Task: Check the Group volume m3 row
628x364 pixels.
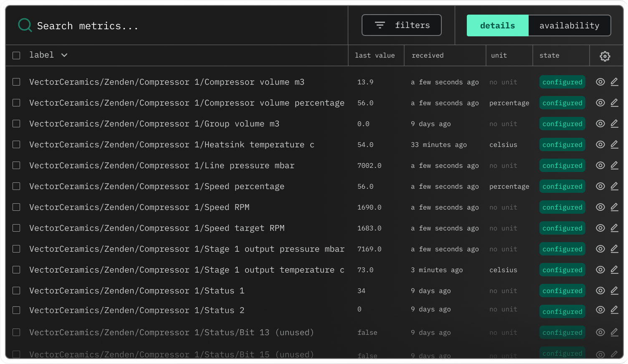Action: coord(16,124)
